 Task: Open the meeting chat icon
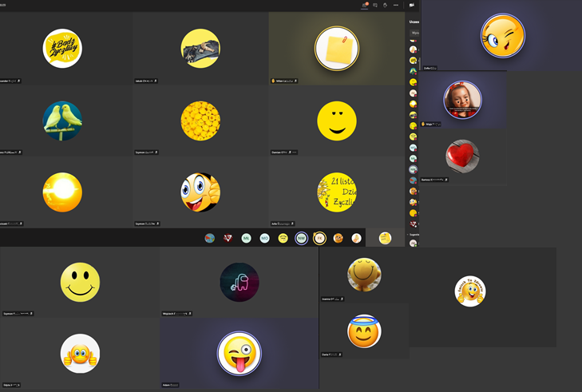pos(374,5)
